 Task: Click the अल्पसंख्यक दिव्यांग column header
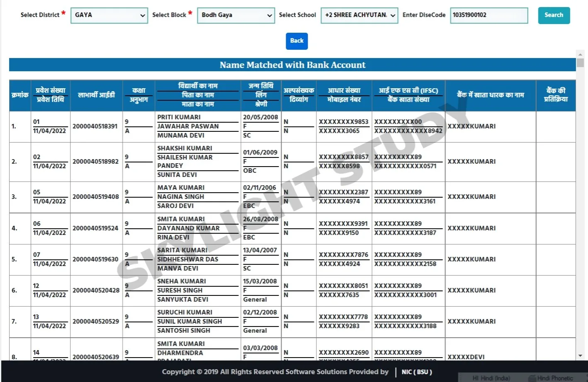pos(299,95)
